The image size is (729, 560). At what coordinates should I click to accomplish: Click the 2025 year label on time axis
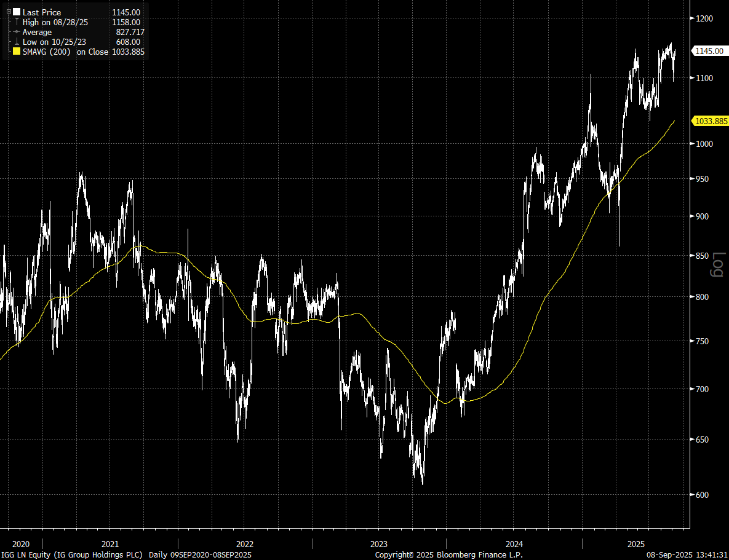coord(636,544)
